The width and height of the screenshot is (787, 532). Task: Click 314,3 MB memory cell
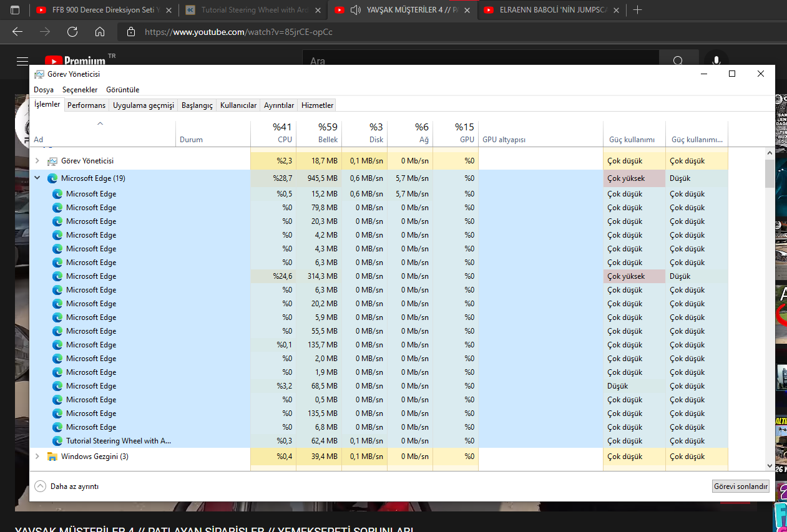(319, 276)
